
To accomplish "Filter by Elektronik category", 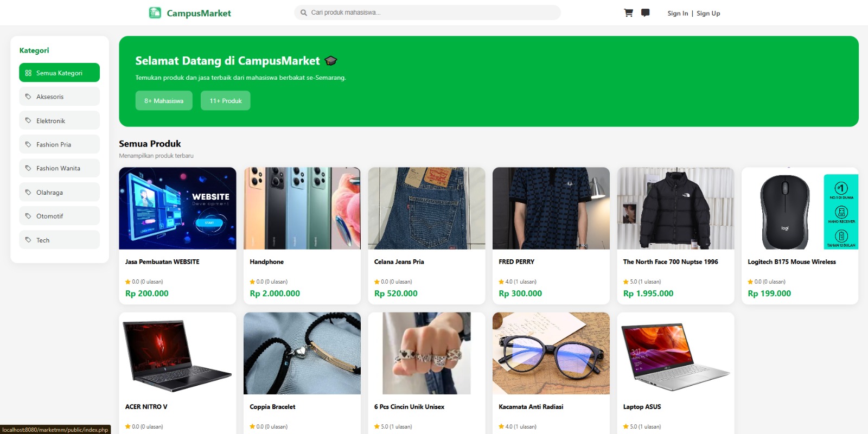I will (60, 120).
